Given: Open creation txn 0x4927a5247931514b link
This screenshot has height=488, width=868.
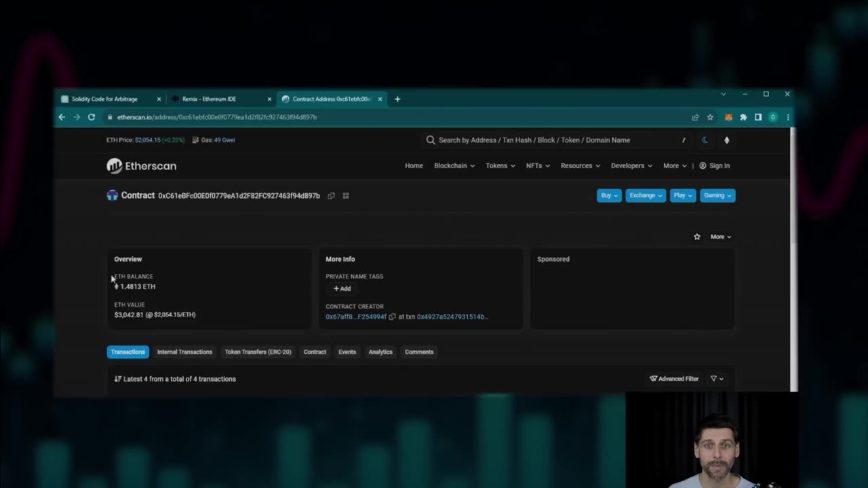Looking at the screenshot, I should pyautogui.click(x=452, y=317).
